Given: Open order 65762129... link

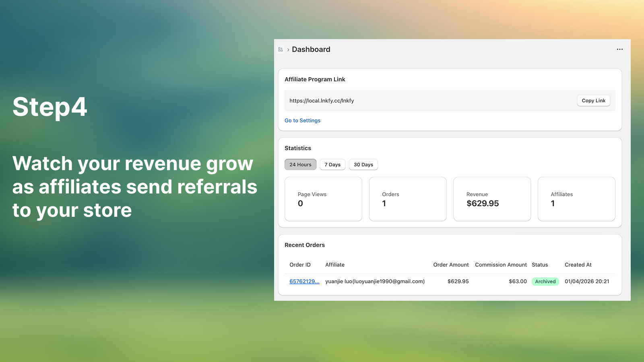Looking at the screenshot, I should click(x=304, y=282).
